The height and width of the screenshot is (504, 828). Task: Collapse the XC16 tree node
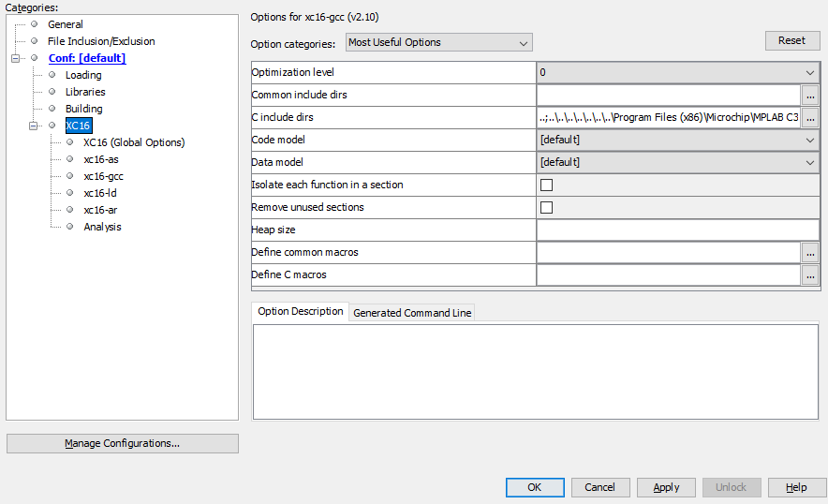[34, 126]
